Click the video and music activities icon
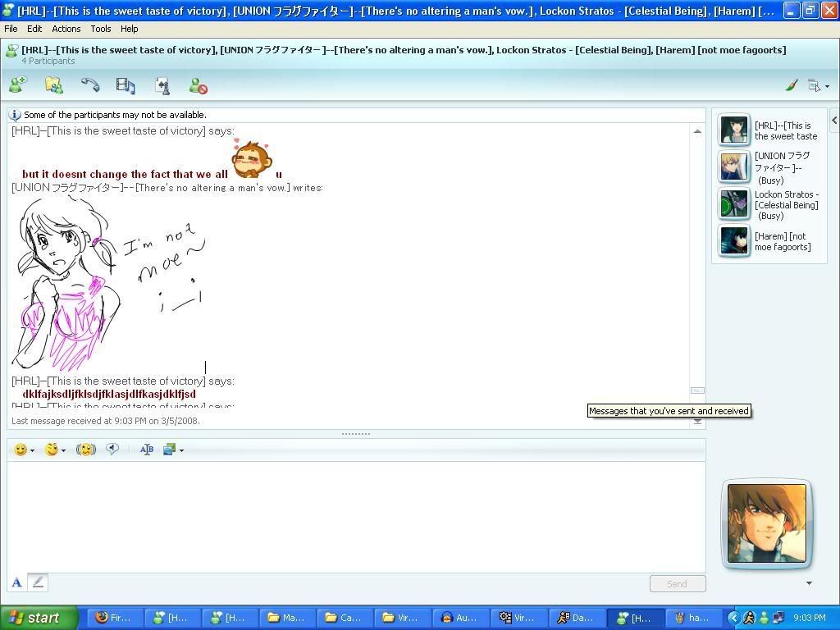The height and width of the screenshot is (630, 840). [126, 85]
